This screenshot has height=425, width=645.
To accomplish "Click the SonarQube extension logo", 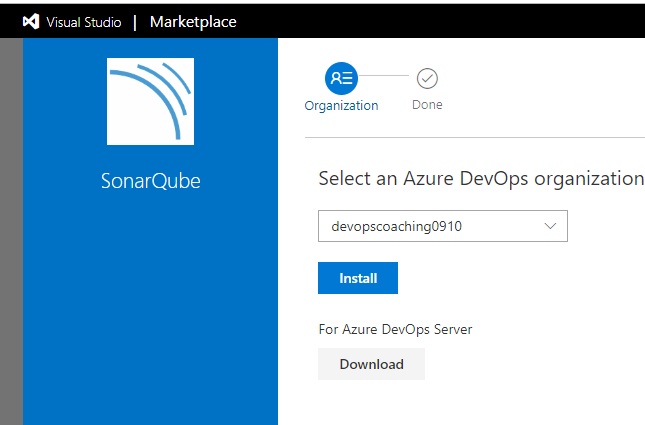I will 150,102.
